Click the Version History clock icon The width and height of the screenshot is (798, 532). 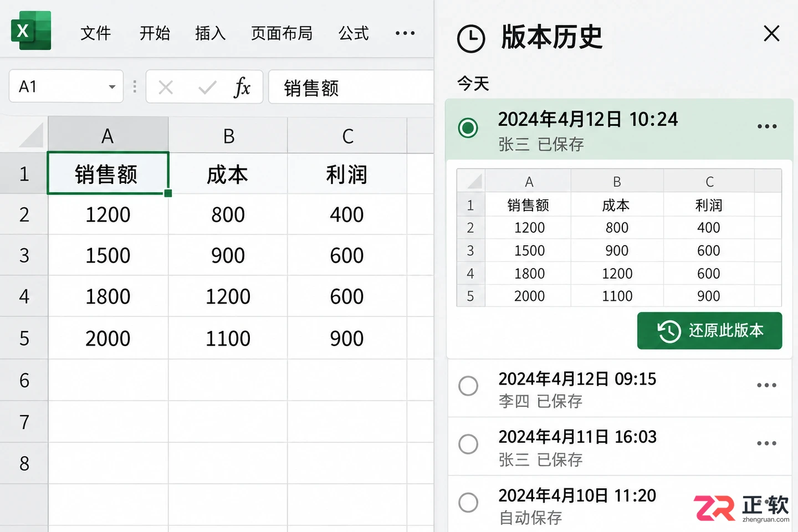[471, 39]
